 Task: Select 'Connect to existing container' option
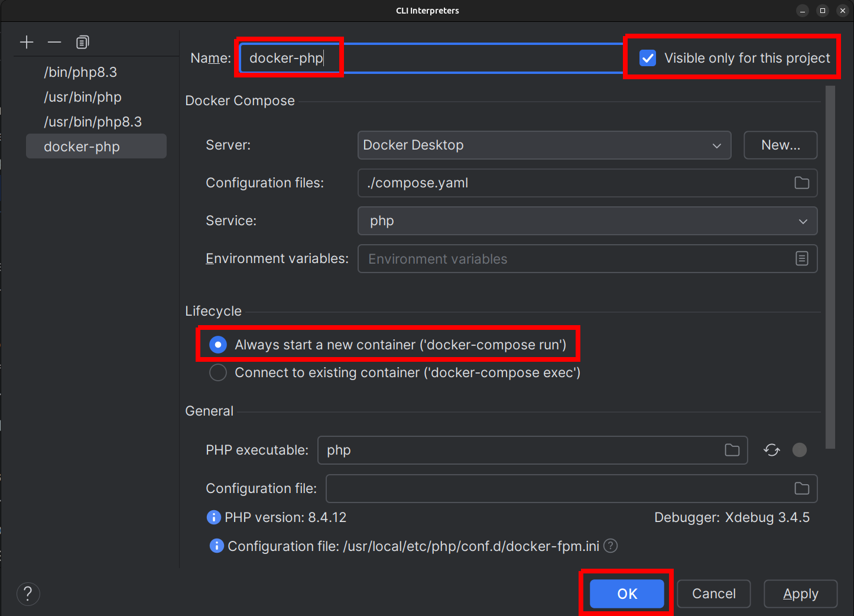pos(218,372)
